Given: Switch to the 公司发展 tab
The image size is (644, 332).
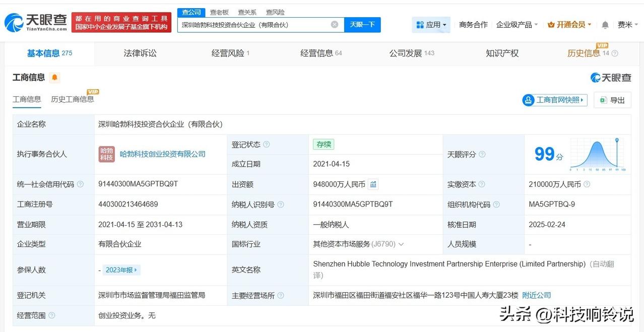Looking at the screenshot, I should 412,53.
